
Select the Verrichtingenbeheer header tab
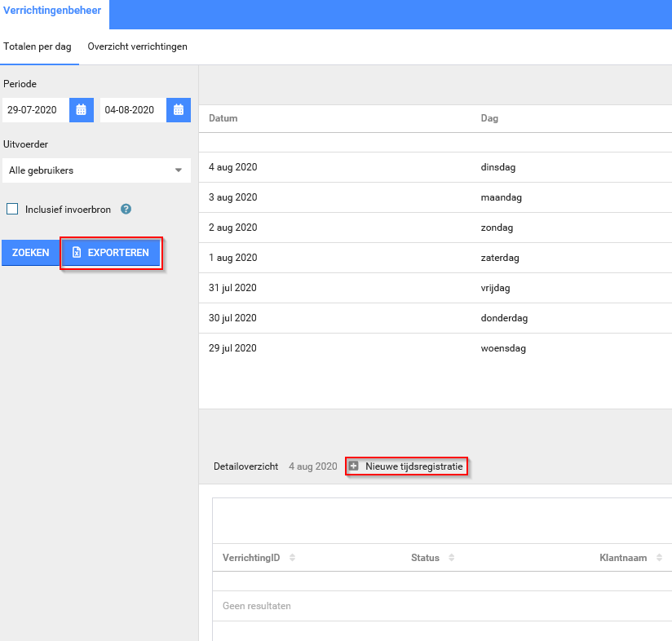coord(52,11)
